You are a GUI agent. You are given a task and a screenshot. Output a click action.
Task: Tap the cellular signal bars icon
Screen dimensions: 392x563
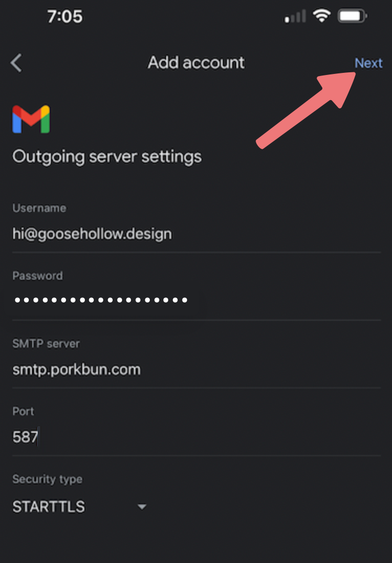pyautogui.click(x=295, y=16)
